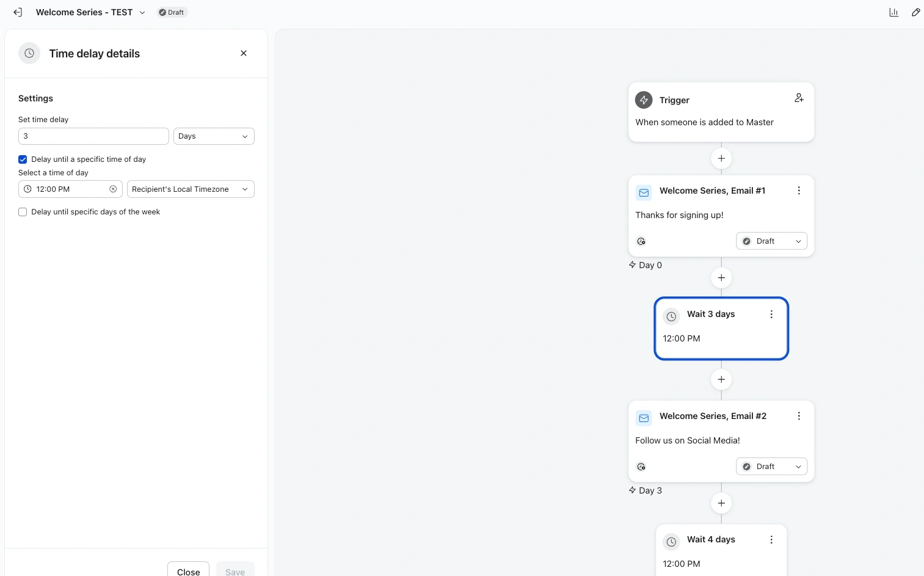
Task: Add a step below the Trigger card
Action: [x=721, y=159]
